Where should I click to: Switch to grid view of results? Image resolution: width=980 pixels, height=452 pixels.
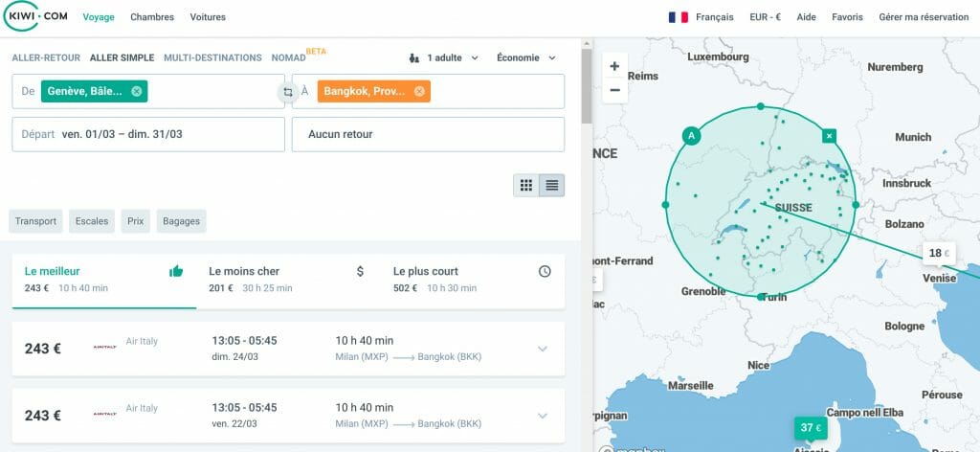click(x=526, y=185)
